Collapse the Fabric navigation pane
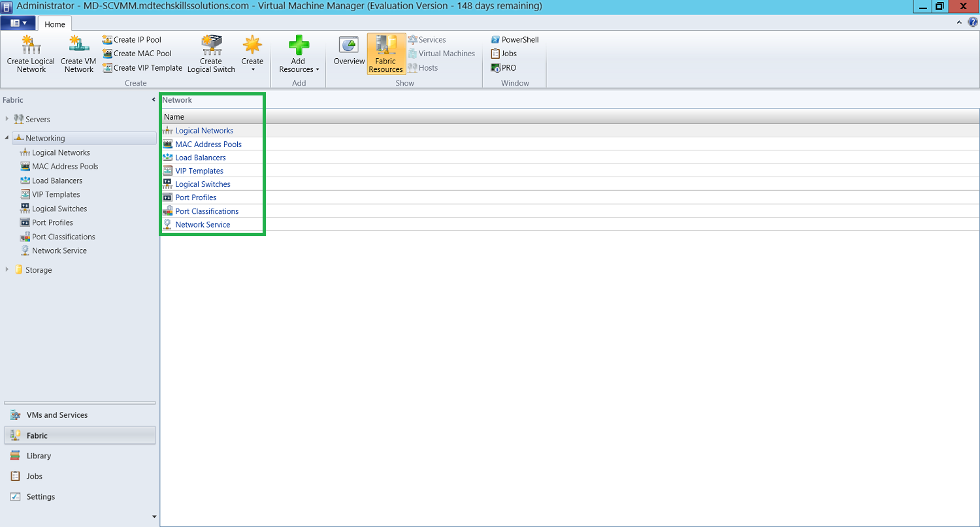980x527 pixels. pyautogui.click(x=153, y=99)
